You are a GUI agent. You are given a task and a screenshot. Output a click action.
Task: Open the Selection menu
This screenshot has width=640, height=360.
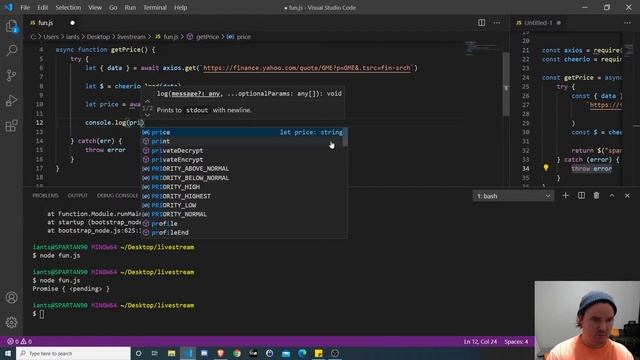click(68, 7)
